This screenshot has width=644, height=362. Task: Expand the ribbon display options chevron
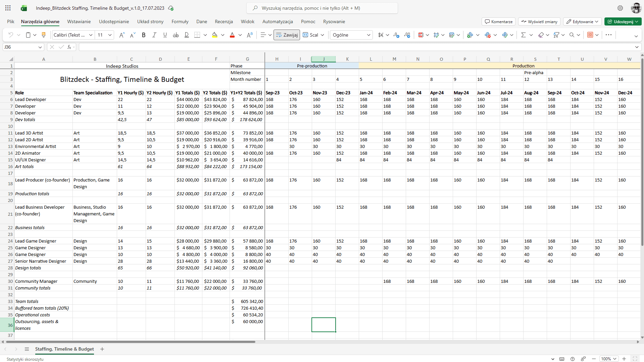click(636, 36)
